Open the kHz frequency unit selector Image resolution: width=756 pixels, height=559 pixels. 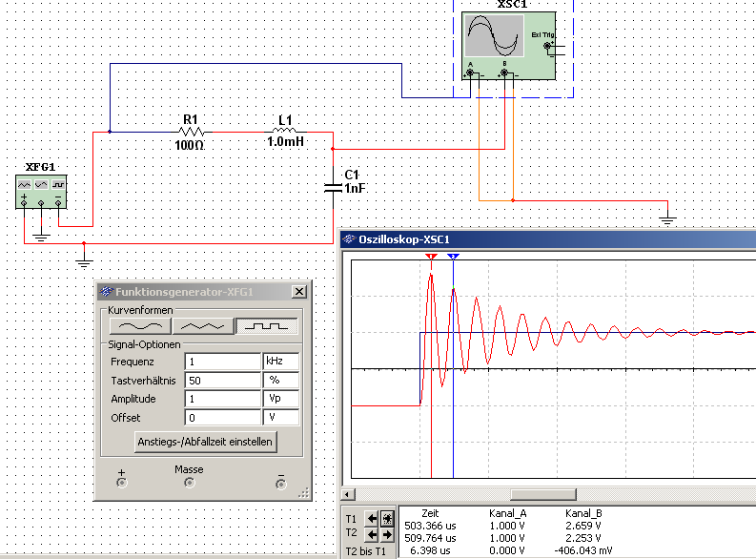(280, 362)
